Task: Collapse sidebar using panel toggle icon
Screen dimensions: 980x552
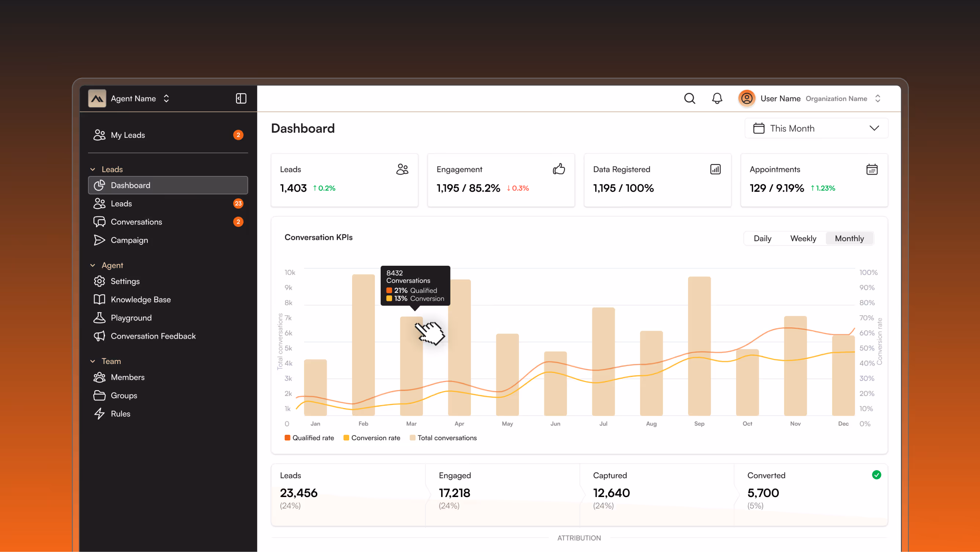Action: coord(241,99)
